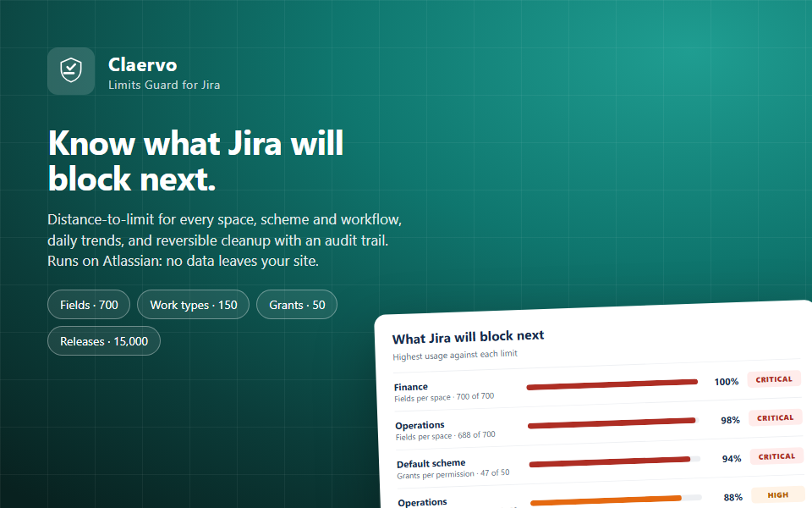Image resolution: width=812 pixels, height=508 pixels.
Task: Click the CRITICAL badge next to 98%
Action: pyautogui.click(x=776, y=417)
